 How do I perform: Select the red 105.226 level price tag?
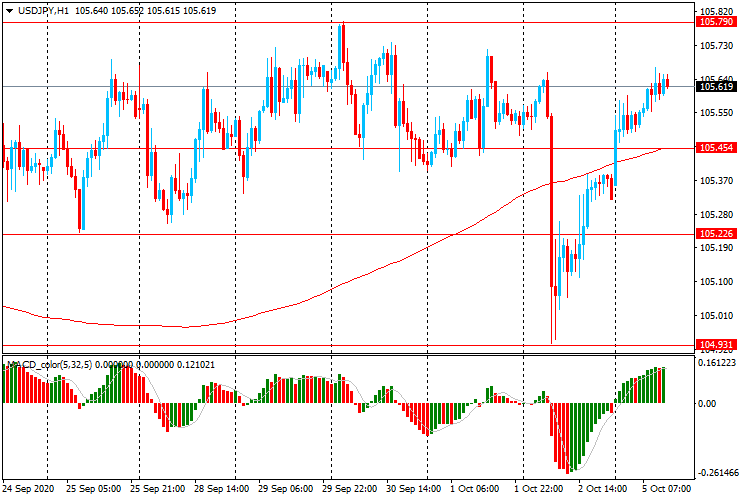pyautogui.click(x=716, y=234)
